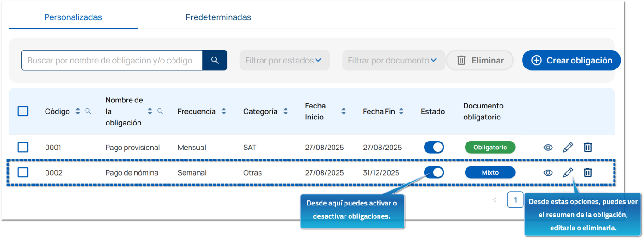The width and height of the screenshot is (644, 239).
Task: Sort by Frecuencia column arrows
Action: tap(224, 111)
